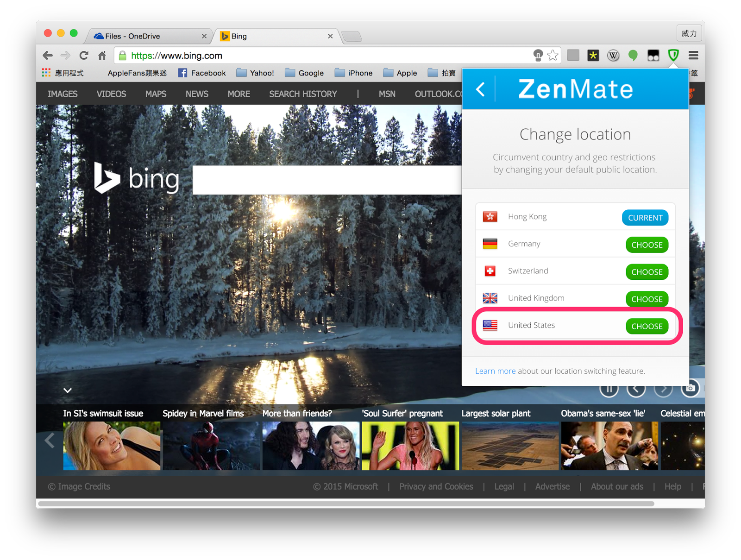Open the Spidey in Marvel films thumbnail

(x=211, y=446)
